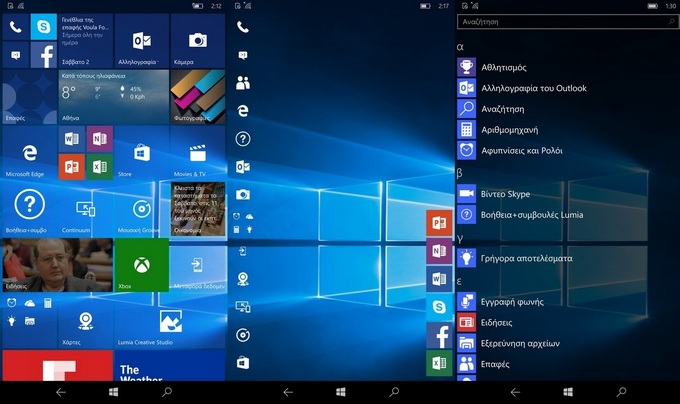The height and width of the screenshot is (404, 680).
Task: Open the small OneDrive cloud tile on the tiled Start screen
Action: click(30, 303)
